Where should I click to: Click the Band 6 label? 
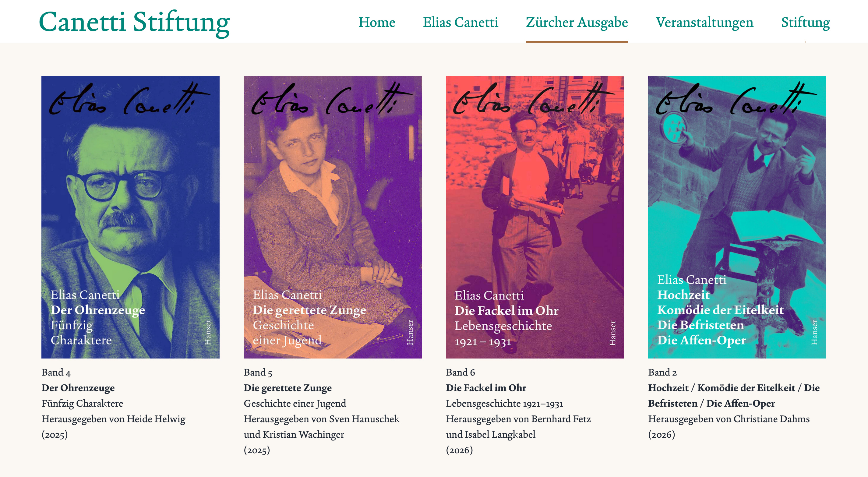tap(460, 372)
